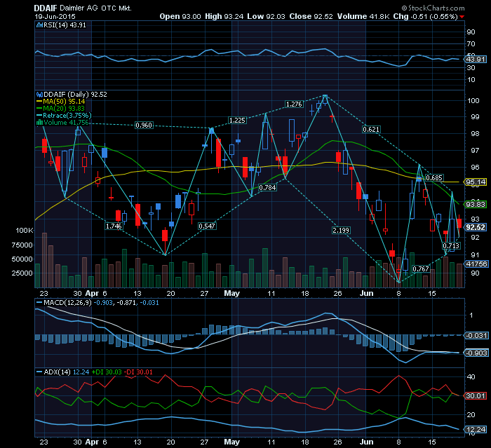
Task: Click the yellow MA(50) legend line
Action: pyautogui.click(x=39, y=102)
